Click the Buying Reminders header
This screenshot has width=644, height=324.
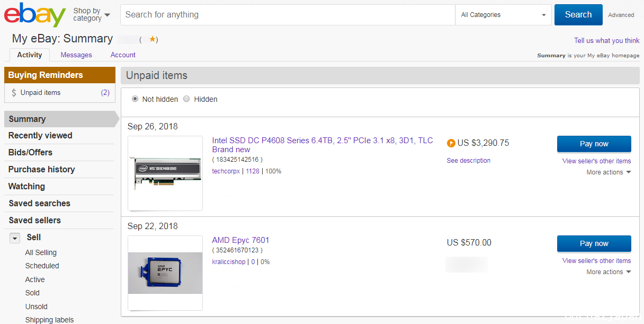(x=60, y=75)
